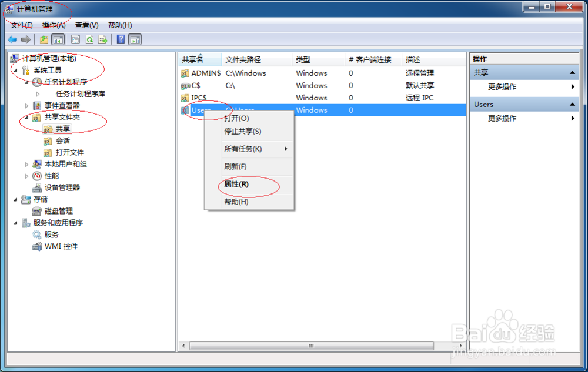Choose 停止共享(S) in the context menu

[x=249, y=131]
